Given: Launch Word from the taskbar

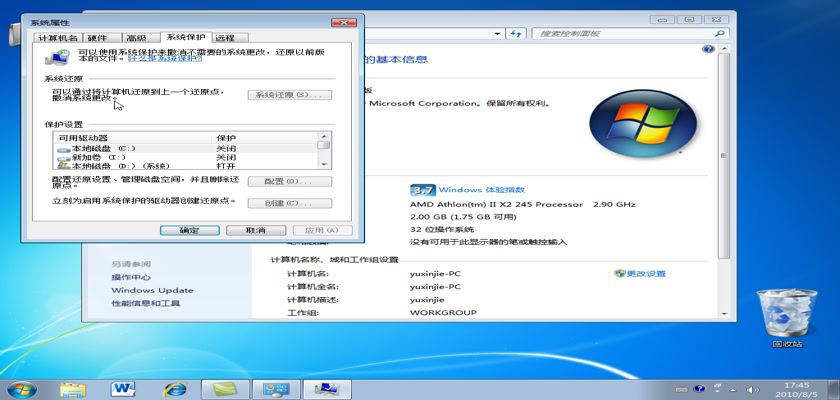Looking at the screenshot, I should (125, 387).
